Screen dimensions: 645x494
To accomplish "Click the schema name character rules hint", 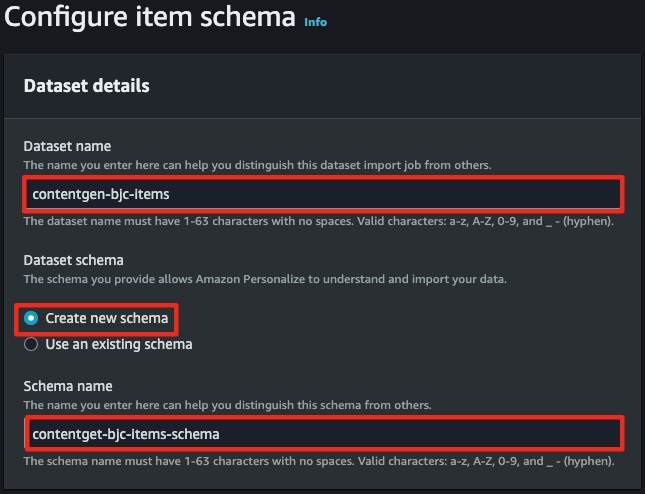I will pyautogui.click(x=319, y=461).
